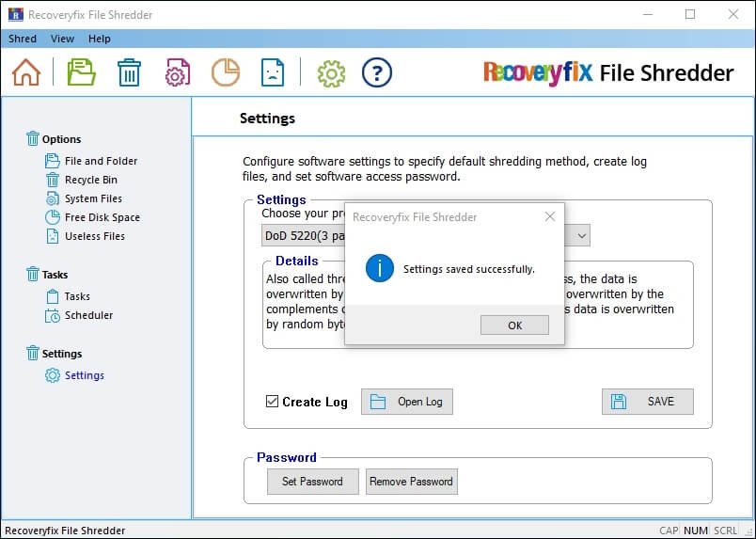Select Recycle Bin in the sidebar
Screen dimensions: 756x539
click(90, 180)
